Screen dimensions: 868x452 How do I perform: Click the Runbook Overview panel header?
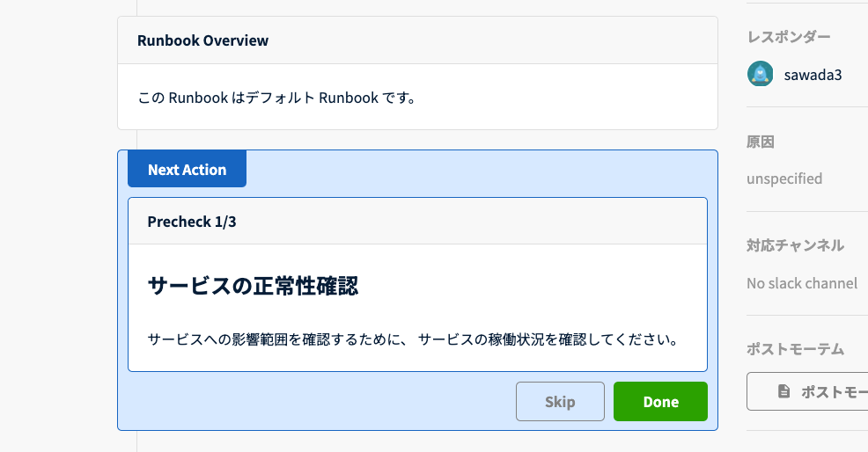point(203,40)
